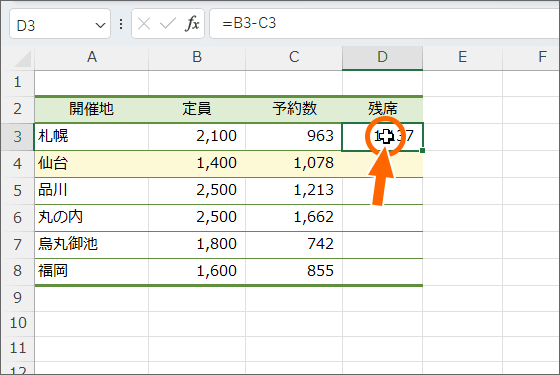Image resolution: width=560 pixels, height=375 pixels.
Task: Select row 7 header
Action: point(18,245)
